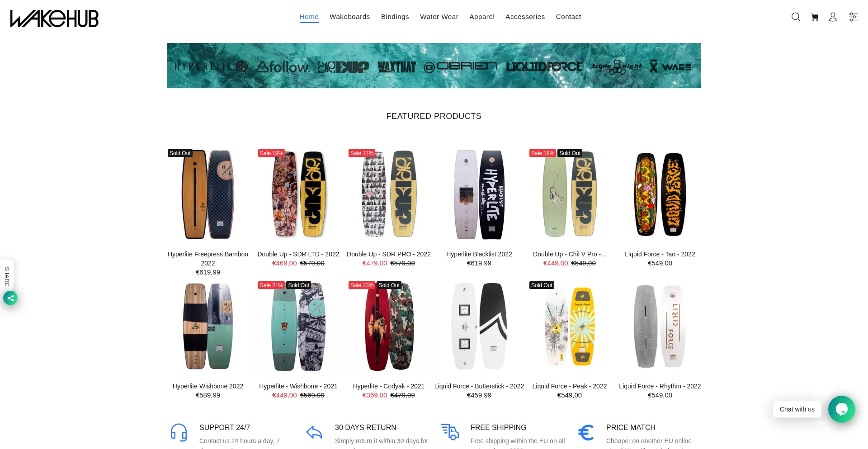
Task: Click the green share icon button
Action: pos(10,298)
